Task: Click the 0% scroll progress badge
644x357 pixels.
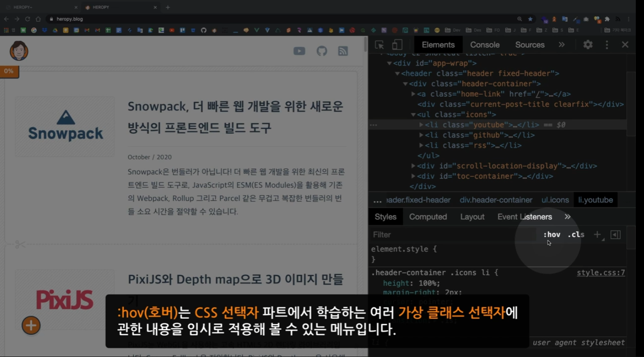Action: [9, 71]
